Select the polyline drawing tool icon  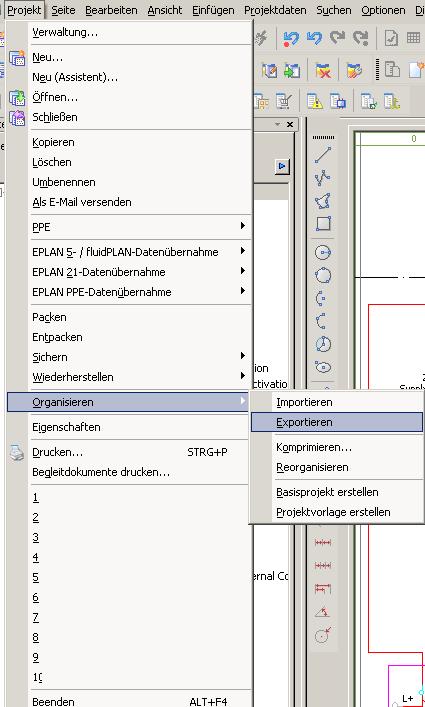323,178
